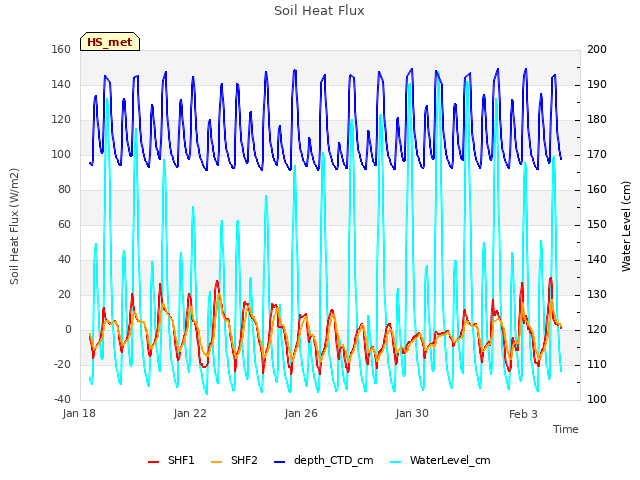Click the orange SHF2 legend swatch
Screen dimensions: 640x480
click(x=216, y=462)
